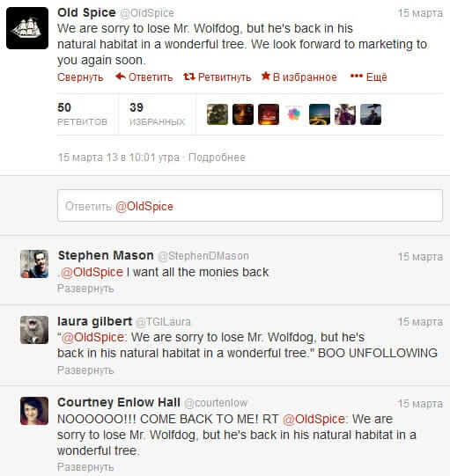Expand Stephen Mason's reply with Развернуть
450x476 pixels.
pos(85,289)
